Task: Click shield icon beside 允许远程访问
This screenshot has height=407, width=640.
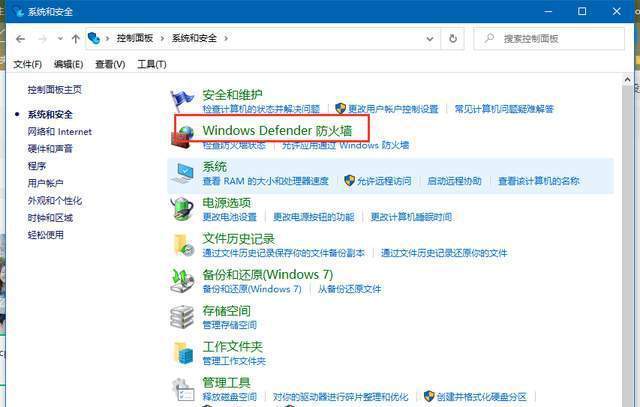Action: (349, 180)
